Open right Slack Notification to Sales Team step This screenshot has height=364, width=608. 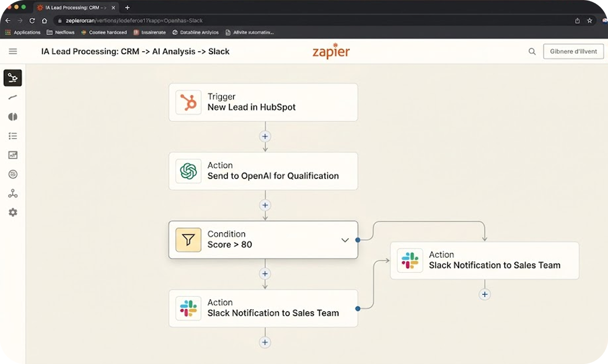click(x=484, y=261)
